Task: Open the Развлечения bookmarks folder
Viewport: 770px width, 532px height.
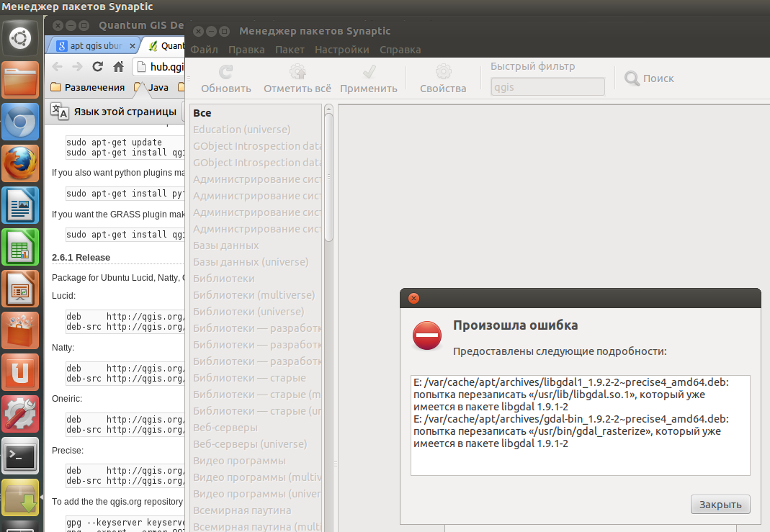Action: [88, 87]
